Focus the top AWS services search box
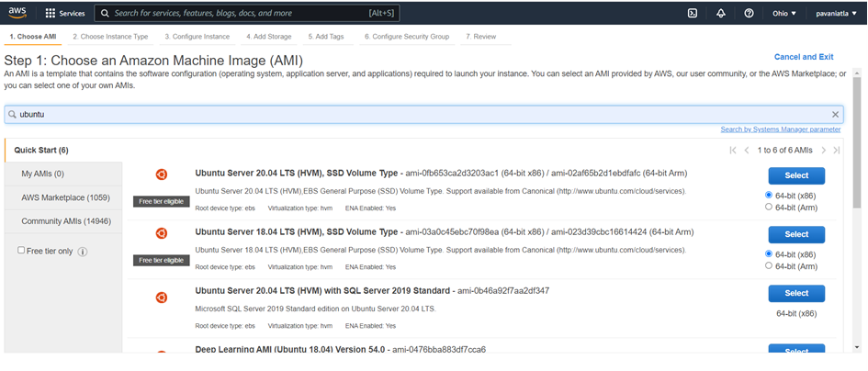Image resolution: width=868 pixels, height=371 pixels. tap(247, 13)
